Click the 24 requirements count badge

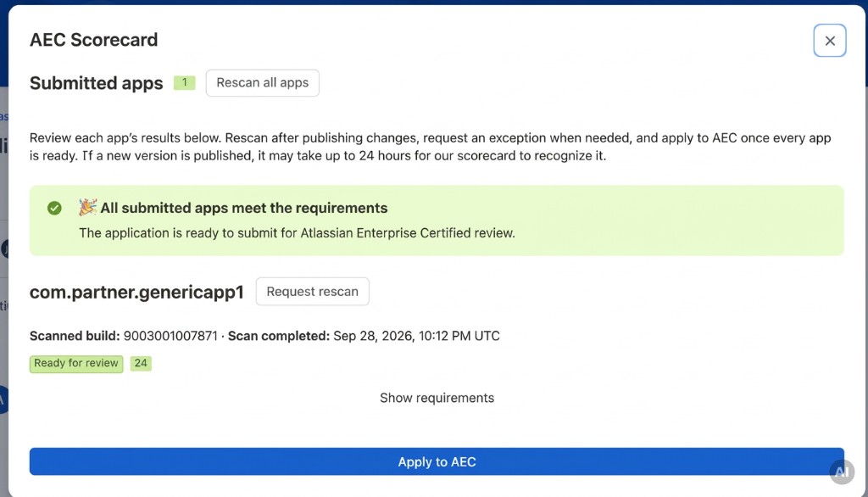click(x=141, y=364)
